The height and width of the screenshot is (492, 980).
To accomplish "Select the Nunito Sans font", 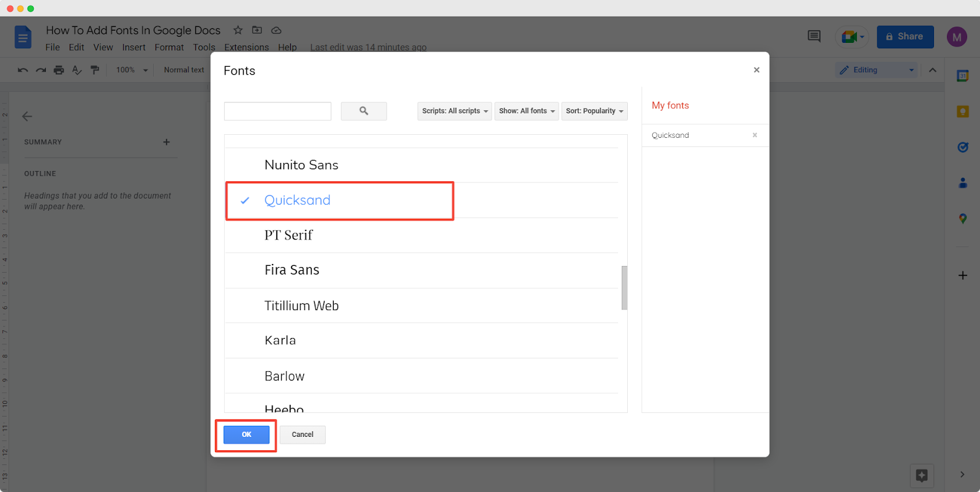I will (x=421, y=165).
